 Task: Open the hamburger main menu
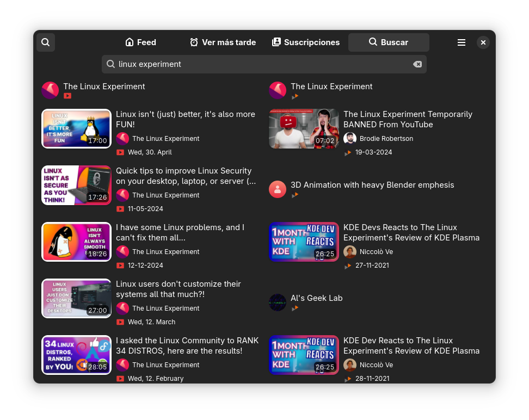point(461,42)
